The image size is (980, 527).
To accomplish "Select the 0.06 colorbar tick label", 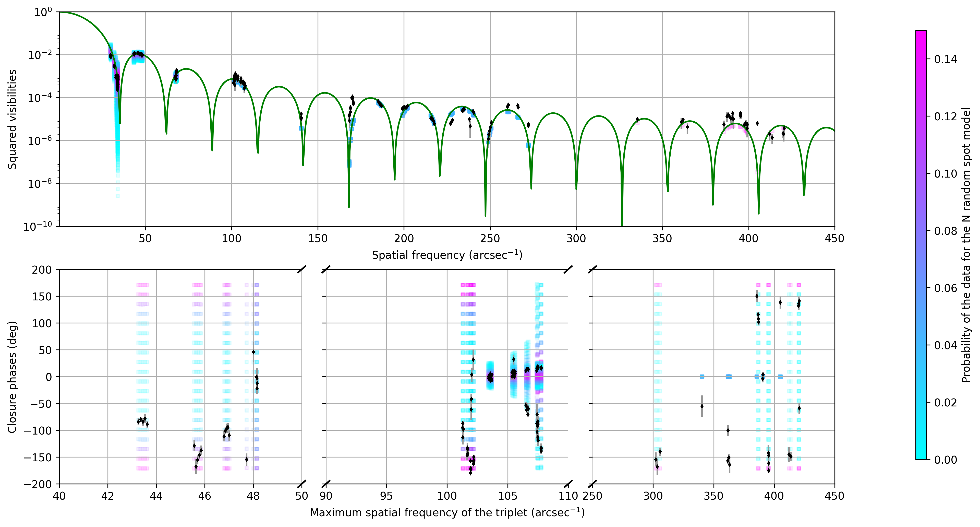I will [x=946, y=288].
